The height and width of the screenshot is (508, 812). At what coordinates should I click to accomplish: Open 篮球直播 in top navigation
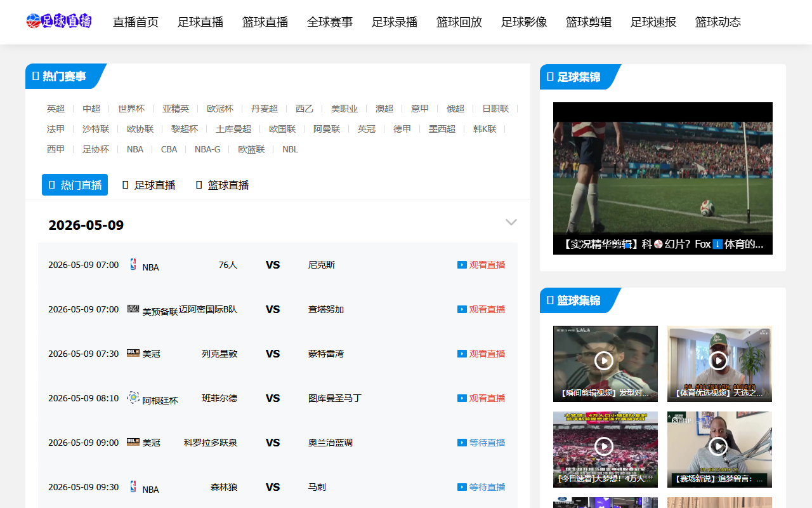coord(265,22)
